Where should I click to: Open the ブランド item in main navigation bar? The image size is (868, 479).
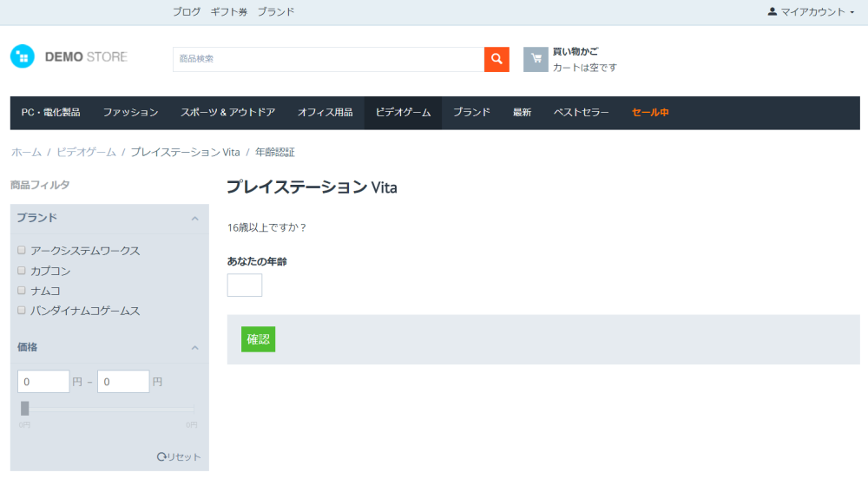click(471, 113)
